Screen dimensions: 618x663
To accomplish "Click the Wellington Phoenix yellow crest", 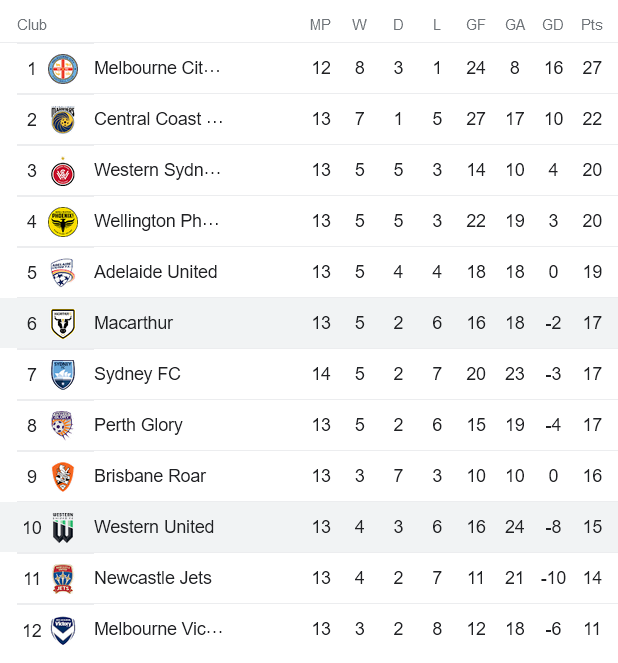I will click(x=63, y=221).
